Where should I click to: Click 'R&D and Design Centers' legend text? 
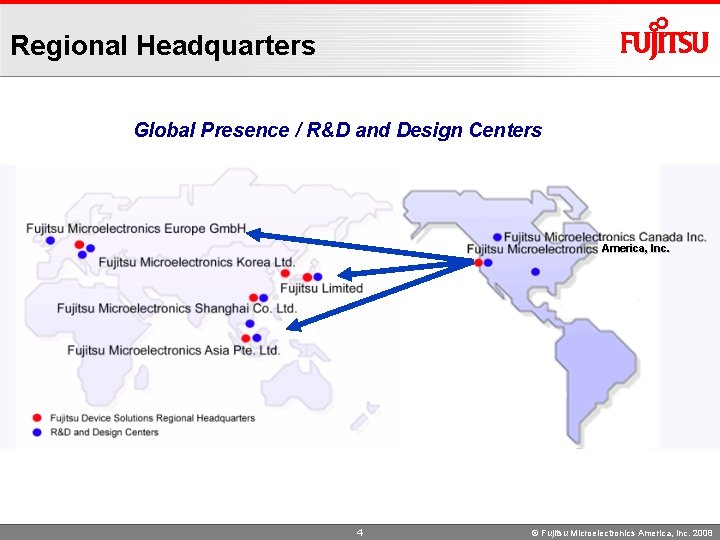point(104,432)
